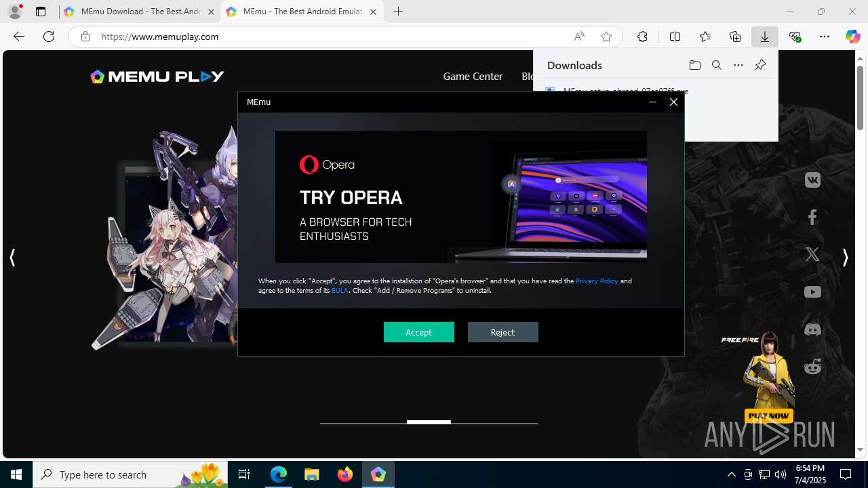Open MEmu installer taskbar icon
The image size is (868, 488).
[378, 474]
